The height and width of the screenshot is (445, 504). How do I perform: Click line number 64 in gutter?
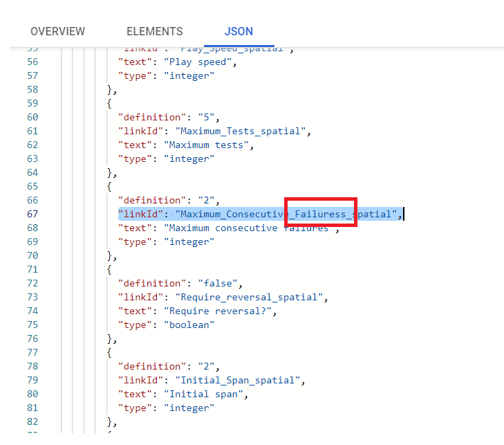click(32, 172)
